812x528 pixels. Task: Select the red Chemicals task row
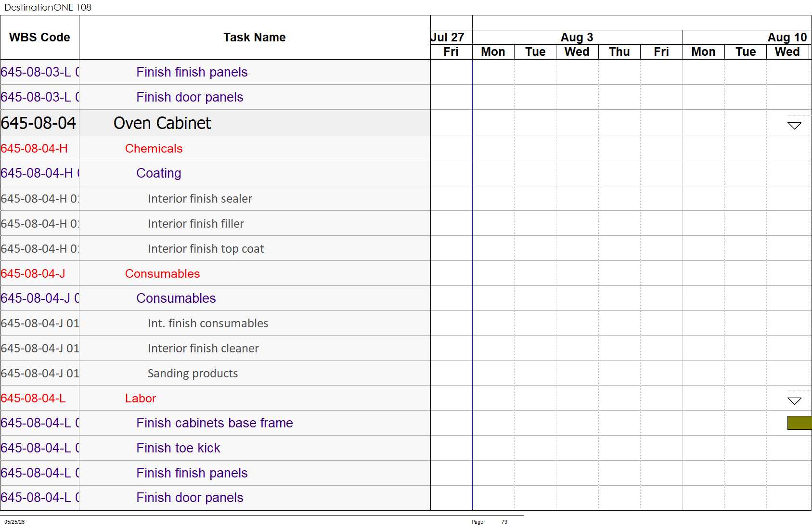(x=215, y=148)
